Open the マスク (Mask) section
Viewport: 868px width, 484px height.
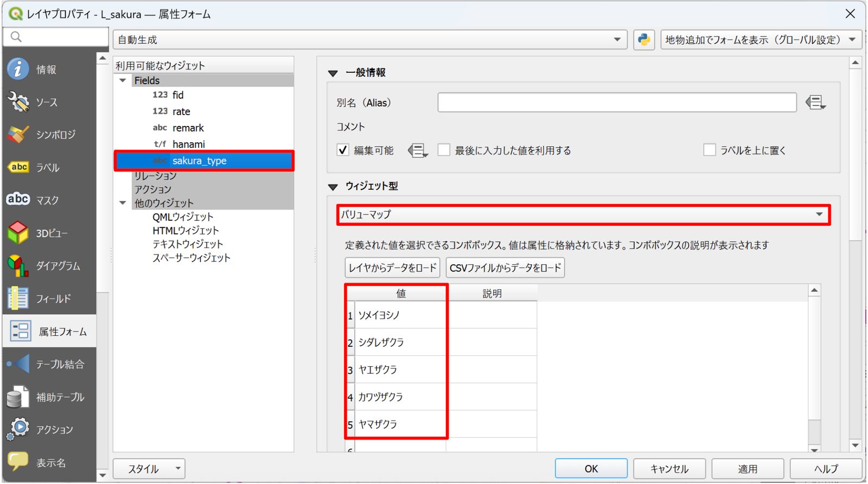(x=49, y=200)
